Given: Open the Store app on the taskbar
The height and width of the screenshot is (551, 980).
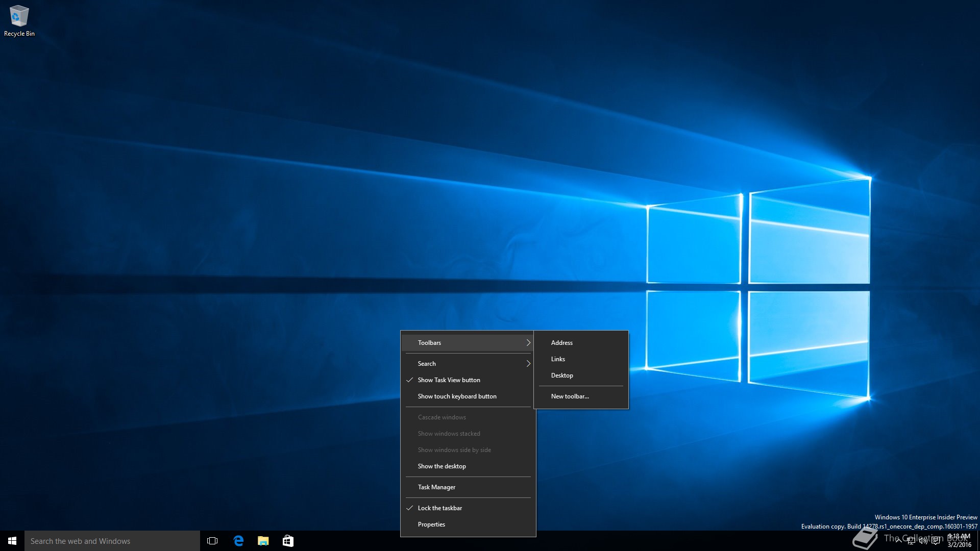Looking at the screenshot, I should (x=288, y=541).
